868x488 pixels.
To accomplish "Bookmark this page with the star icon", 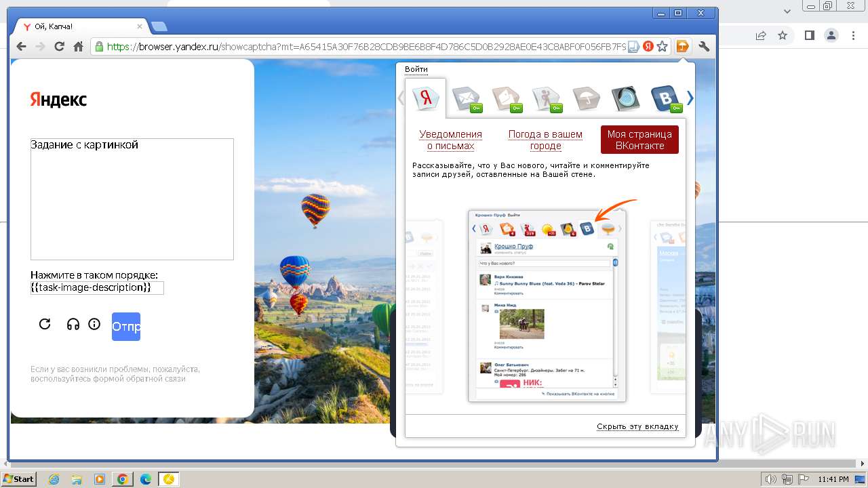I will coord(663,47).
